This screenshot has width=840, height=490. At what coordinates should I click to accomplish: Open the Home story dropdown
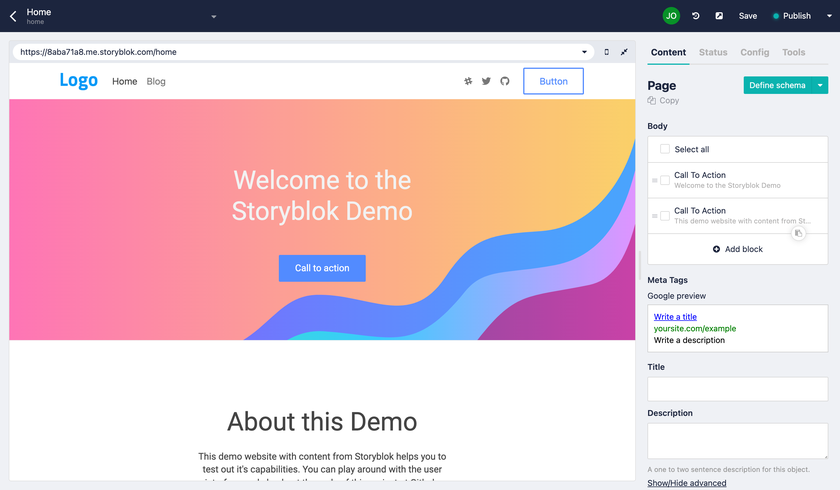pos(214,17)
